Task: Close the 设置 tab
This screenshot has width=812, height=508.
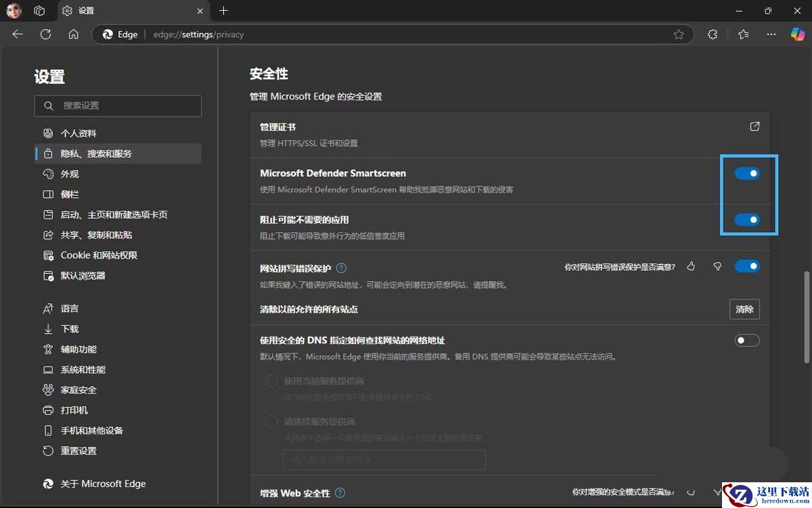Action: point(200,11)
